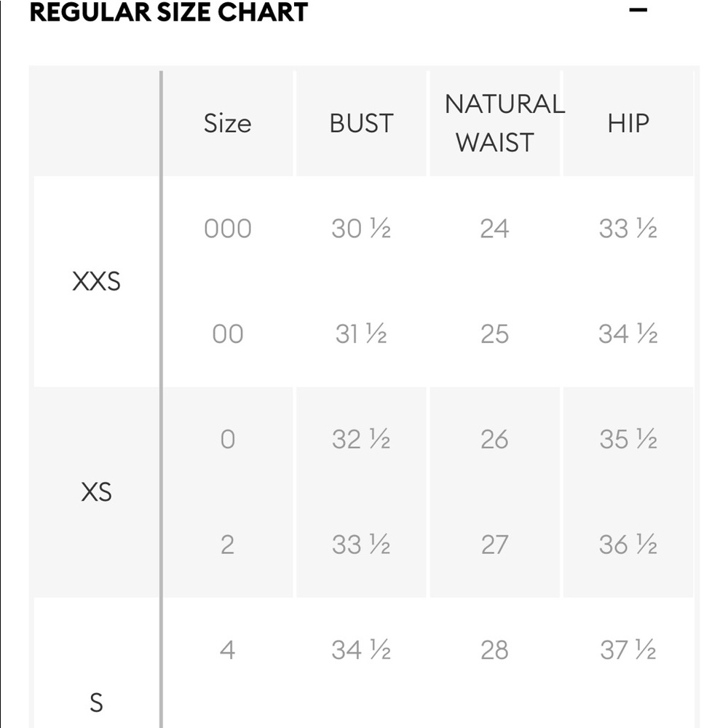The image size is (728, 728).
Task: Click the S size group label
Action: [x=96, y=703]
